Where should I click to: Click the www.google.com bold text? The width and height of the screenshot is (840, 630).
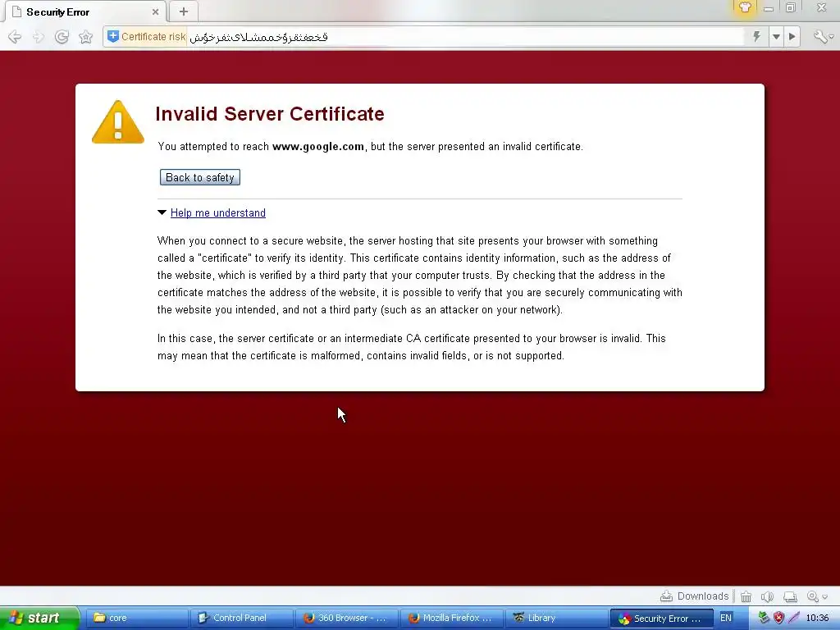click(318, 146)
